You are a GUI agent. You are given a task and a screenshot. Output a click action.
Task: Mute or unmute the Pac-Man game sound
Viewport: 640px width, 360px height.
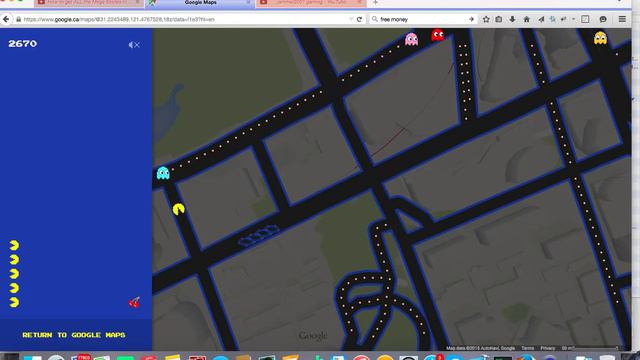coord(134,45)
